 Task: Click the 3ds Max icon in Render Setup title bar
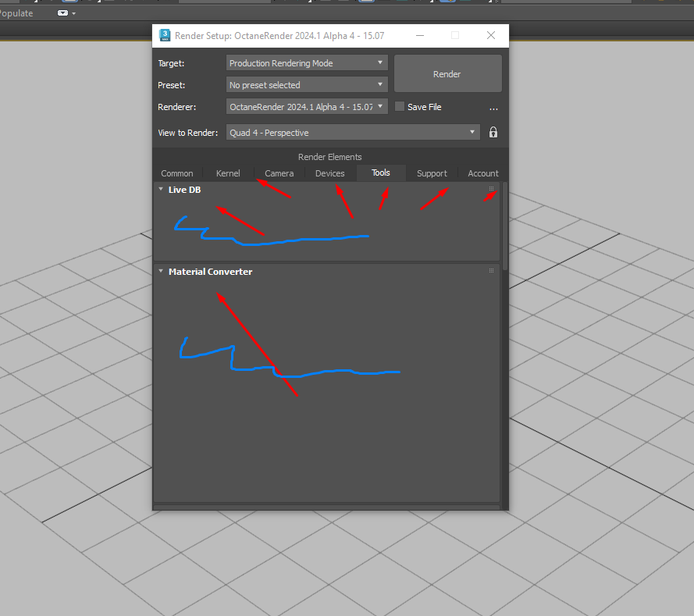tap(165, 35)
